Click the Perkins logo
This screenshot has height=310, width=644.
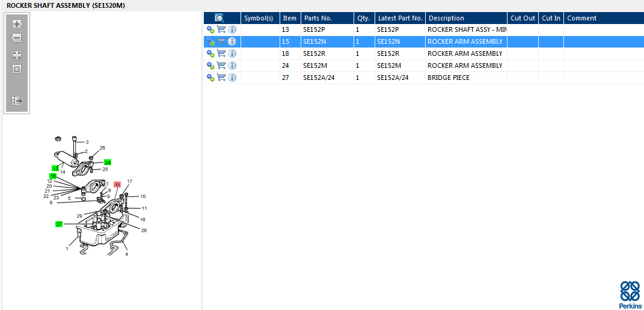(629, 294)
